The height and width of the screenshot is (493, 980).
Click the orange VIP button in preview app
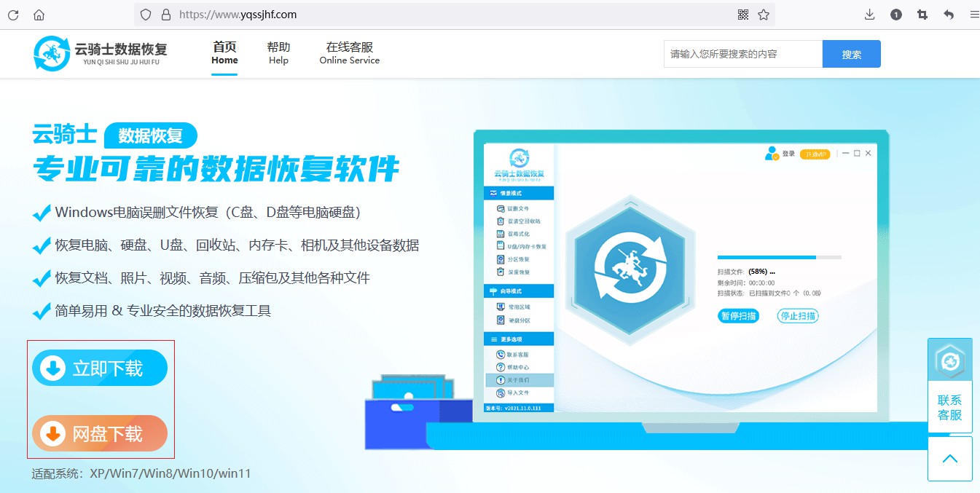(x=815, y=154)
